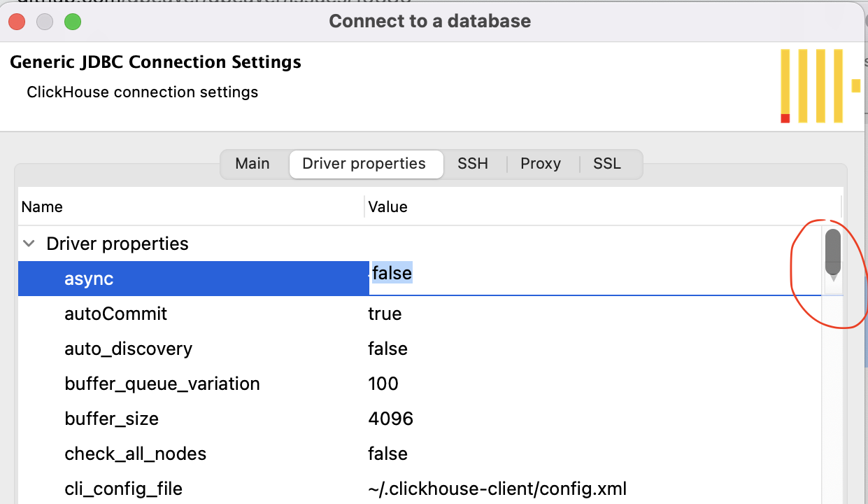Click the disclosure chevron next to Driver properties
Viewport: 868px width, 504px height.
[x=28, y=243]
